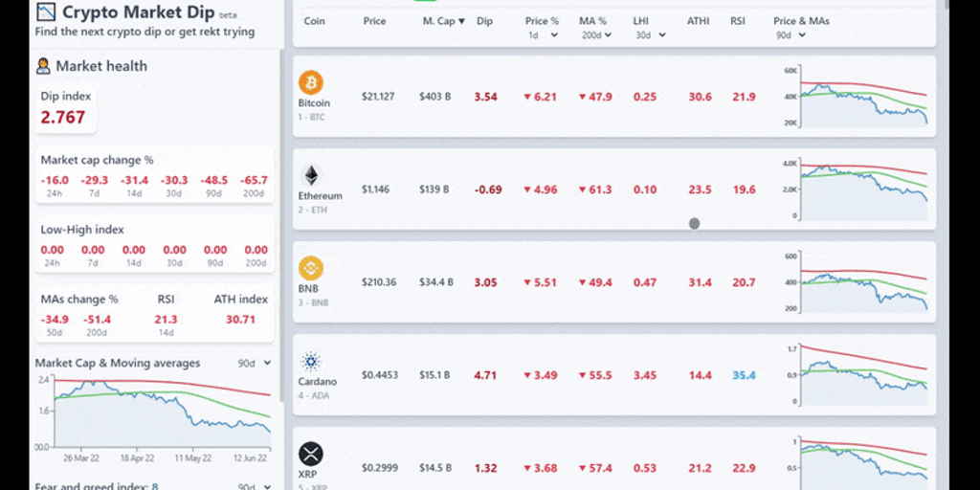Change Market Cap chart 90d range dropdown

click(x=254, y=364)
